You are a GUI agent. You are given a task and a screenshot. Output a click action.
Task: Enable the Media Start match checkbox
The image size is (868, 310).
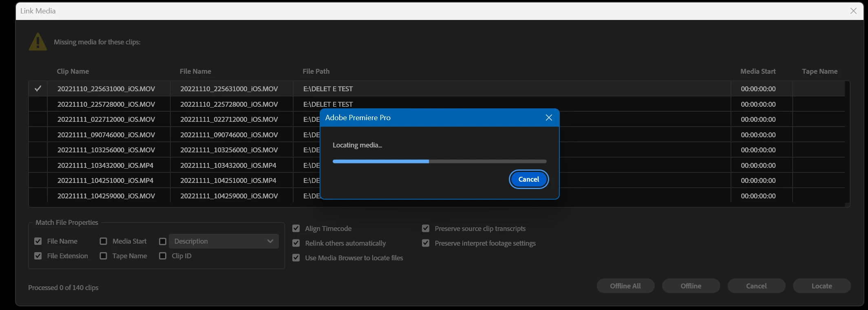point(104,241)
